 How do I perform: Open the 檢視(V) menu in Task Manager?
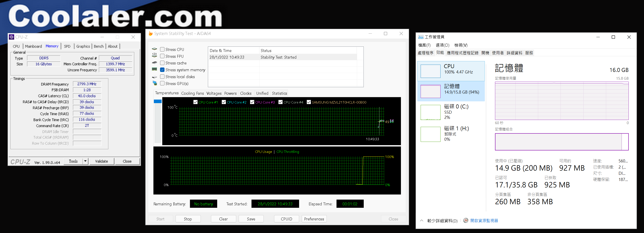pos(461,45)
